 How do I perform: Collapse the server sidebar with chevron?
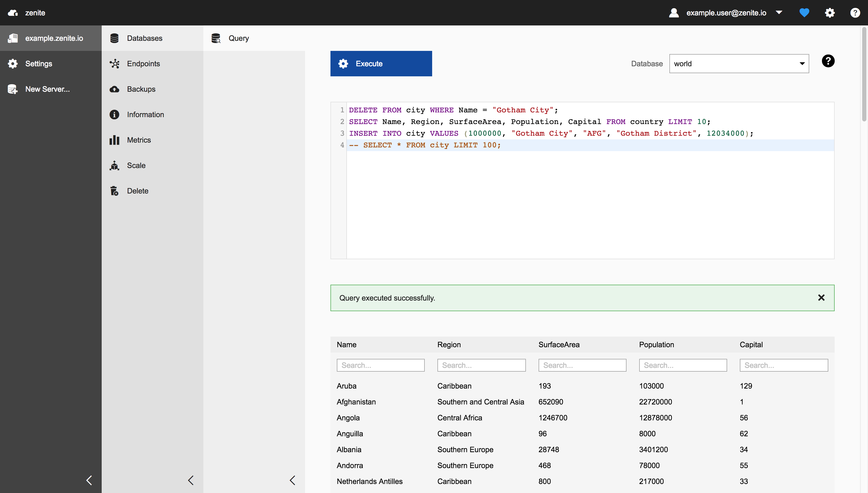[89, 480]
